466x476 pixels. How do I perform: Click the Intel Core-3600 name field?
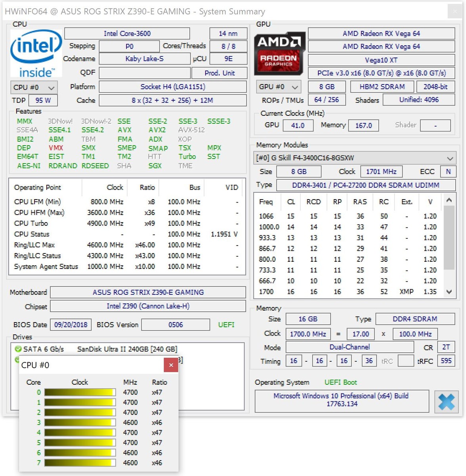pos(127,33)
